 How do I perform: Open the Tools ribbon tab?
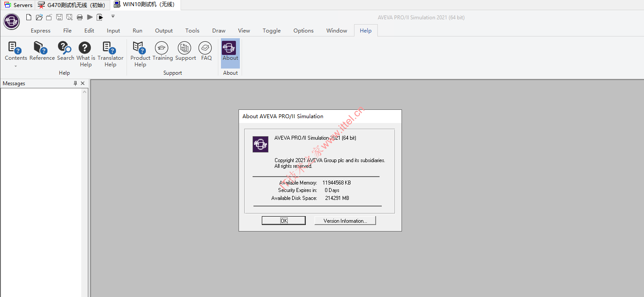click(x=192, y=31)
